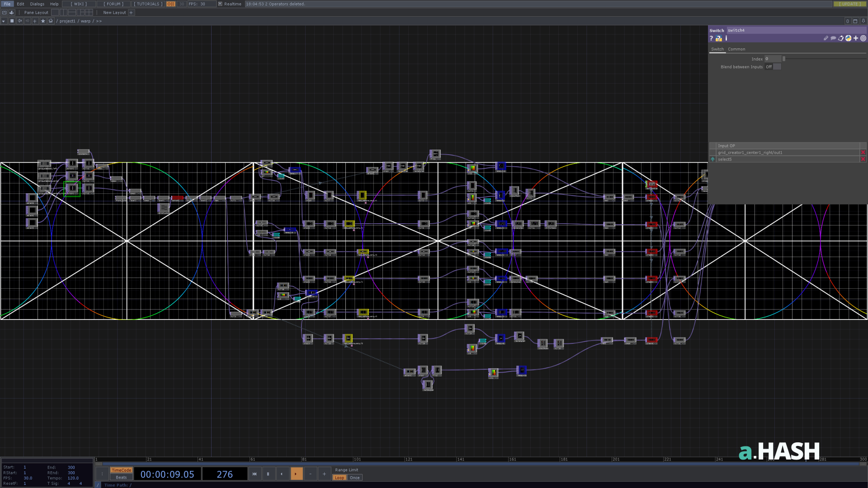
Task: Open the WIKI link
Action: click(x=79, y=4)
